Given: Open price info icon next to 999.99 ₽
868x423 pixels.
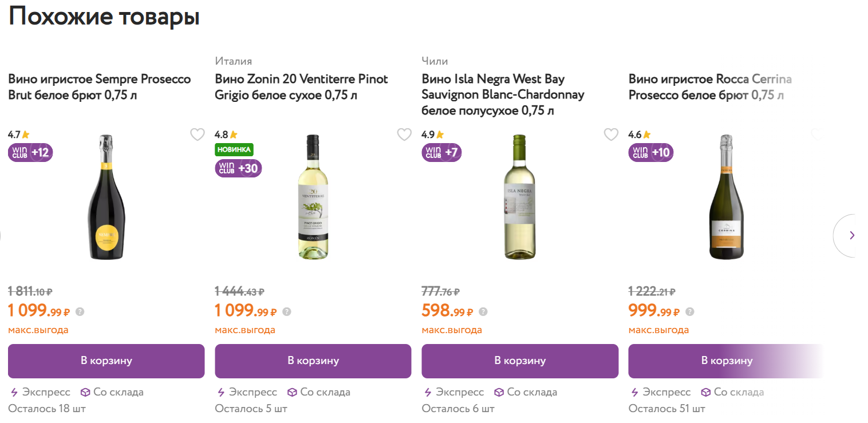Looking at the screenshot, I should coord(690,312).
